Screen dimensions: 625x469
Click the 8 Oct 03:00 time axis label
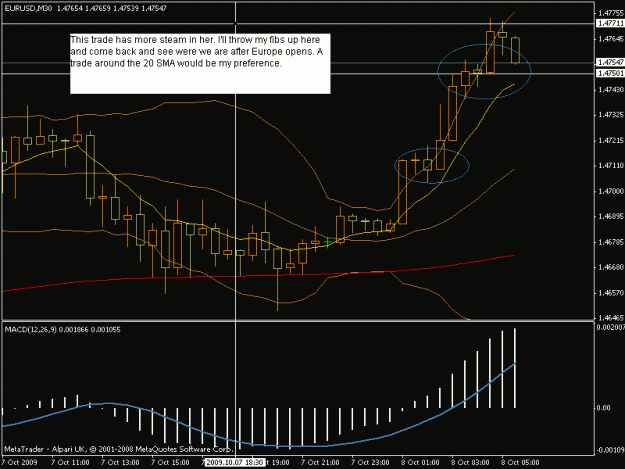coord(470,462)
